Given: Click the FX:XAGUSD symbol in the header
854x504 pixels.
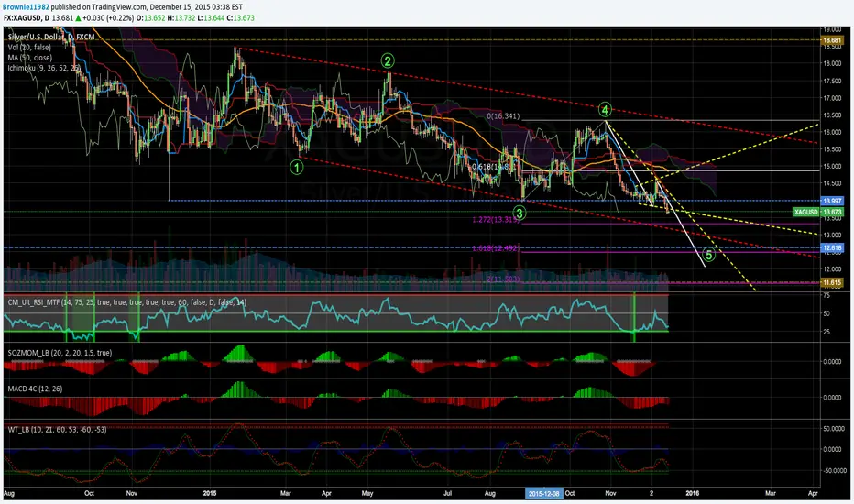Looking at the screenshot, I should (23, 18).
